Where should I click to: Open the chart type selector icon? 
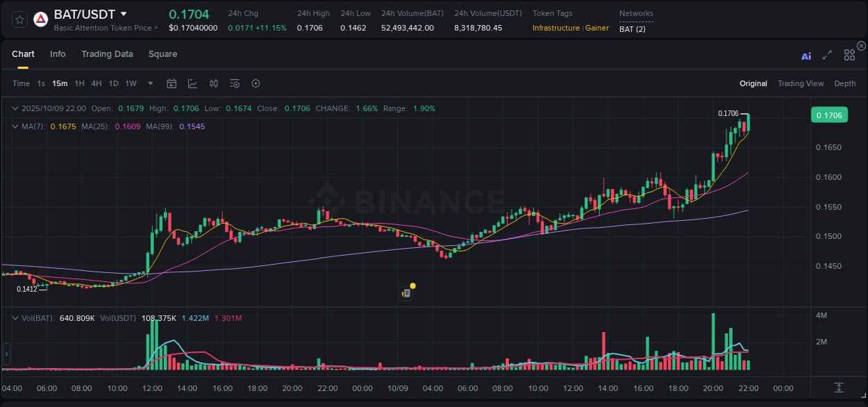tap(192, 83)
